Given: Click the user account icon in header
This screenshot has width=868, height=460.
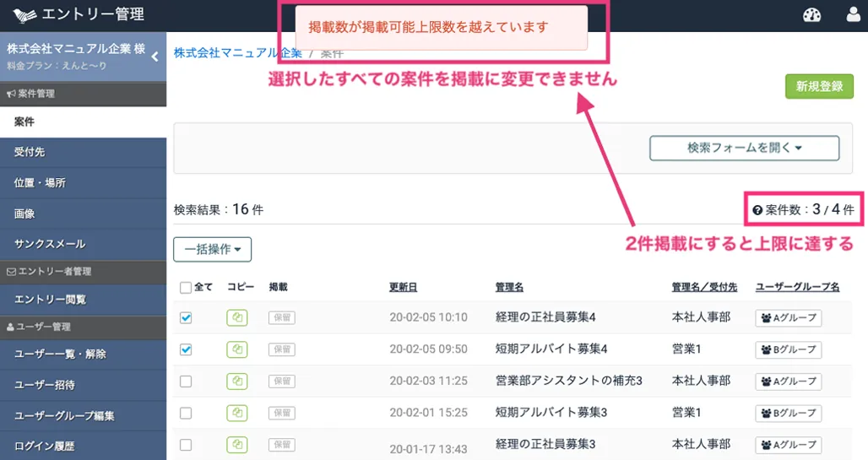Looking at the screenshot, I should [853, 15].
